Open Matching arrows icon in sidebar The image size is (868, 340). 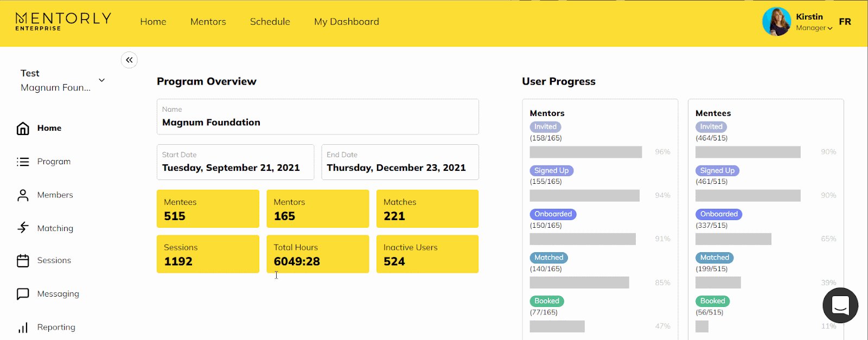pos(23,228)
